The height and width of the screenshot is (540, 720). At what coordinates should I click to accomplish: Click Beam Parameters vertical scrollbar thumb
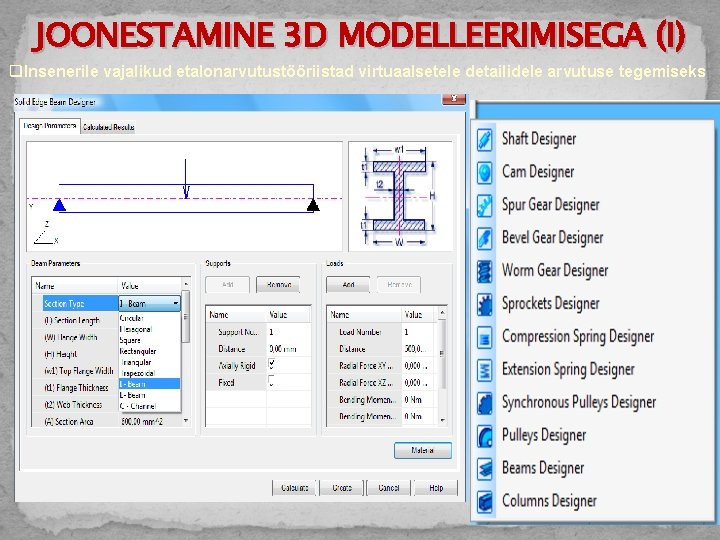tap(186, 317)
